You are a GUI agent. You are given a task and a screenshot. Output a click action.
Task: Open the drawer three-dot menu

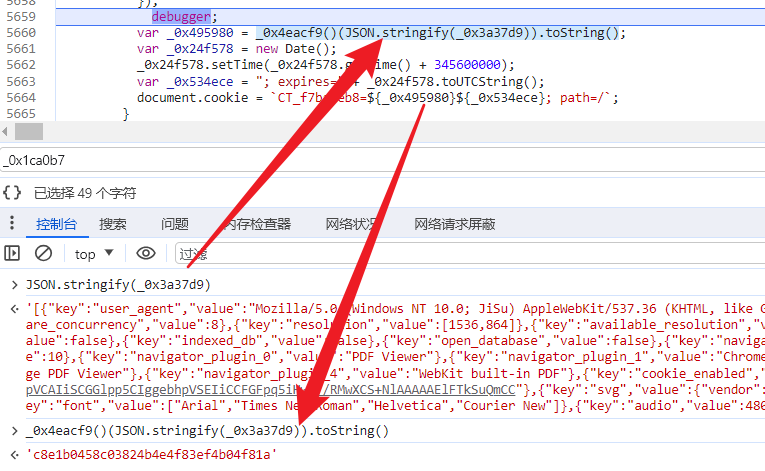12,223
